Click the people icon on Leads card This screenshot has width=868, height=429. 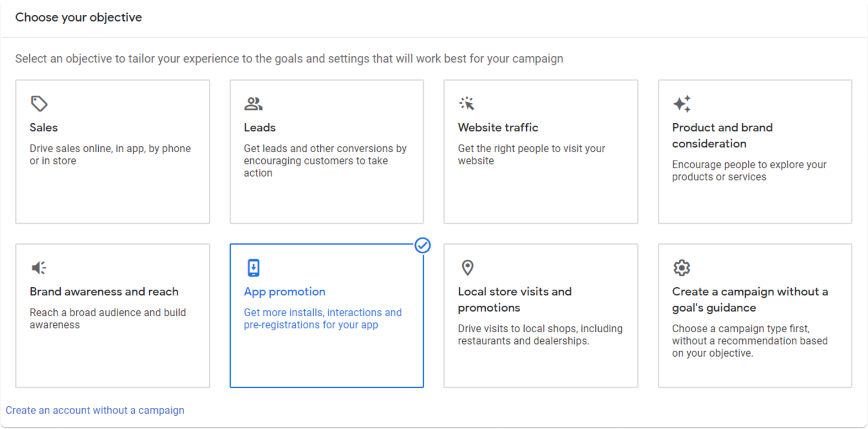(253, 103)
